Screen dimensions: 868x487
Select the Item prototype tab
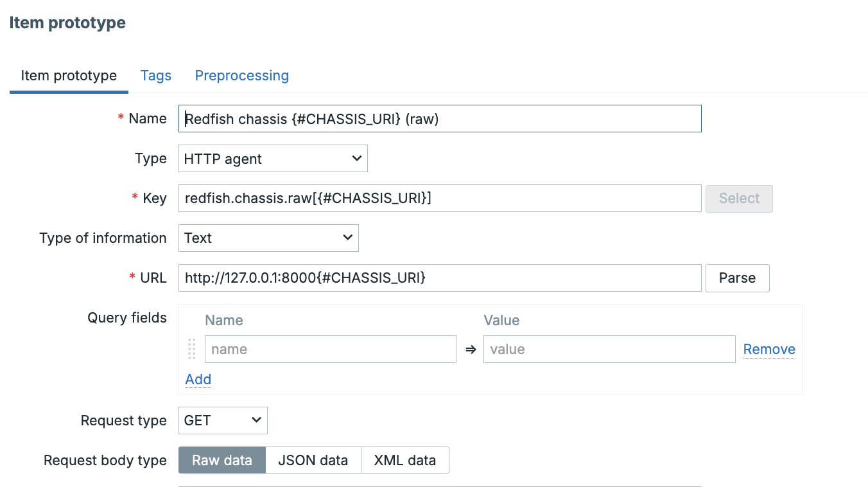point(68,75)
